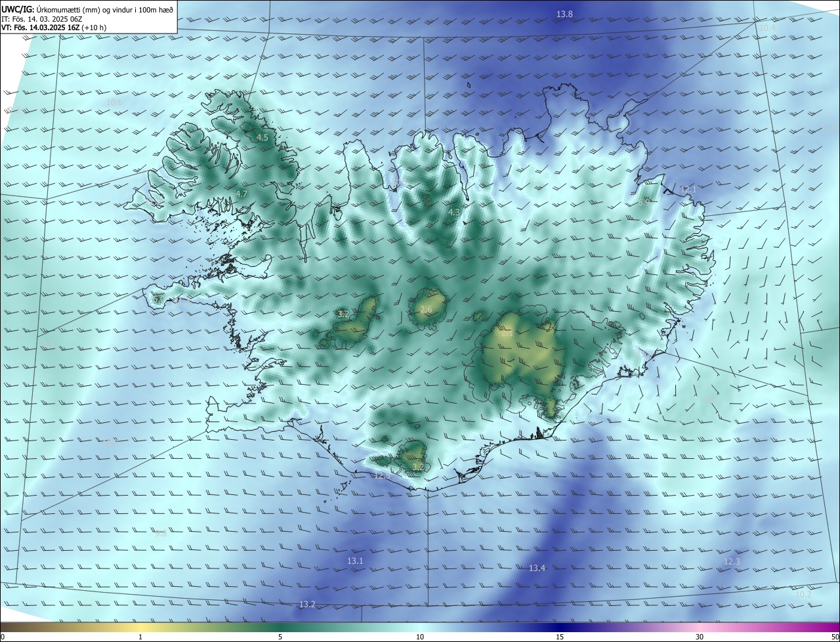Click the 2.6 value on Hofsjökull glacier
Image resolution: width=840 pixels, height=642 pixels.
426,310
